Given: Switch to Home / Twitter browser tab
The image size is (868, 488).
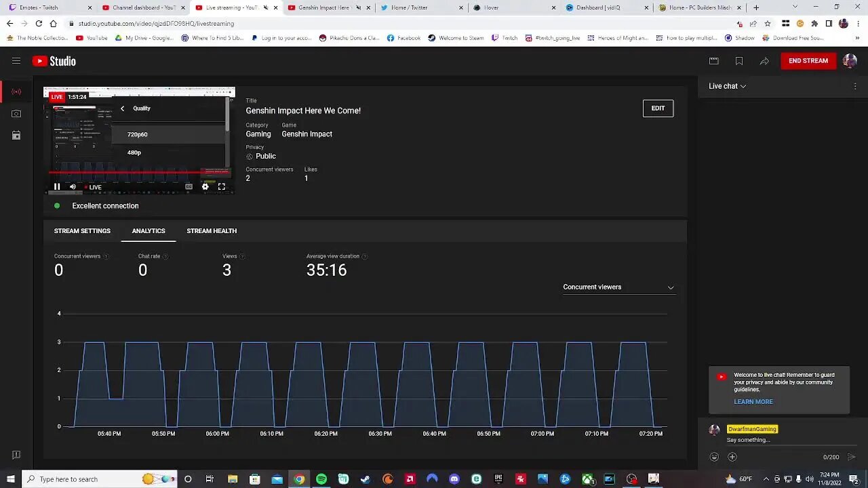Looking at the screenshot, I should (x=420, y=7).
